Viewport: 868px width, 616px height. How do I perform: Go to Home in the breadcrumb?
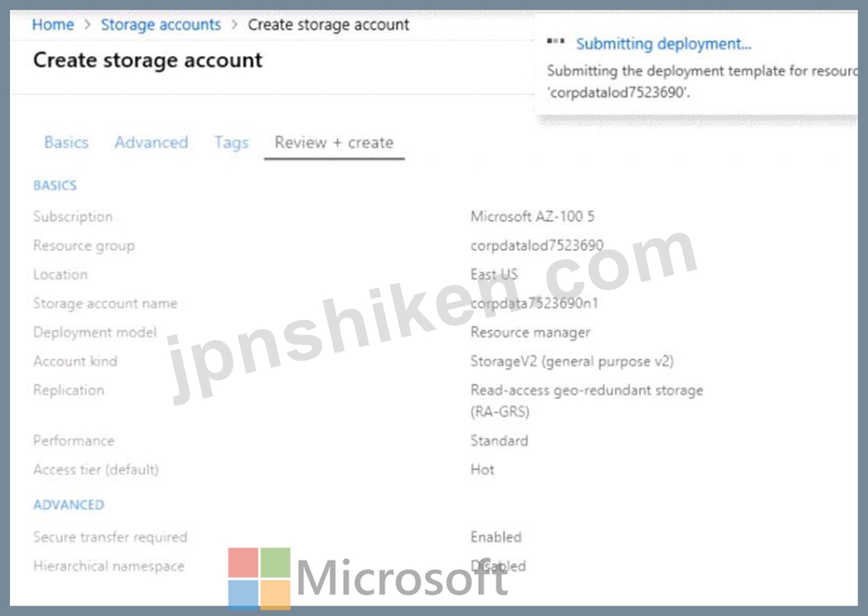53,25
